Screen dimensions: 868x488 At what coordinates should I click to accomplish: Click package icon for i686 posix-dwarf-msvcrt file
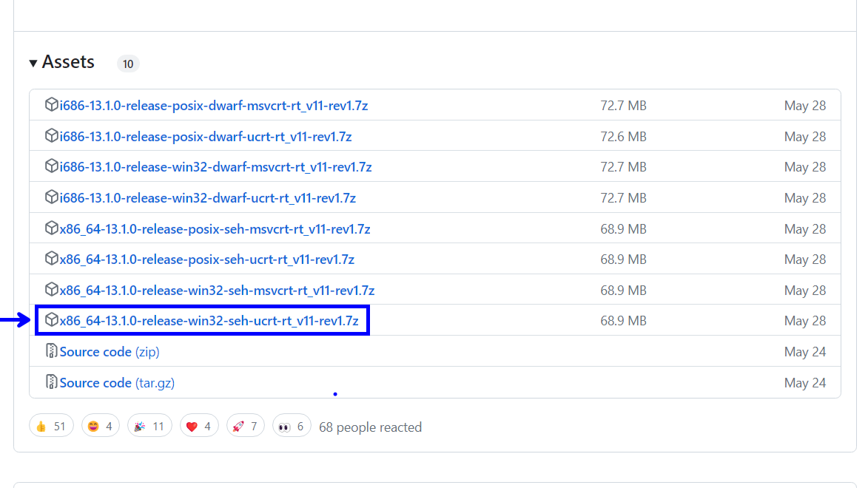[52, 104]
